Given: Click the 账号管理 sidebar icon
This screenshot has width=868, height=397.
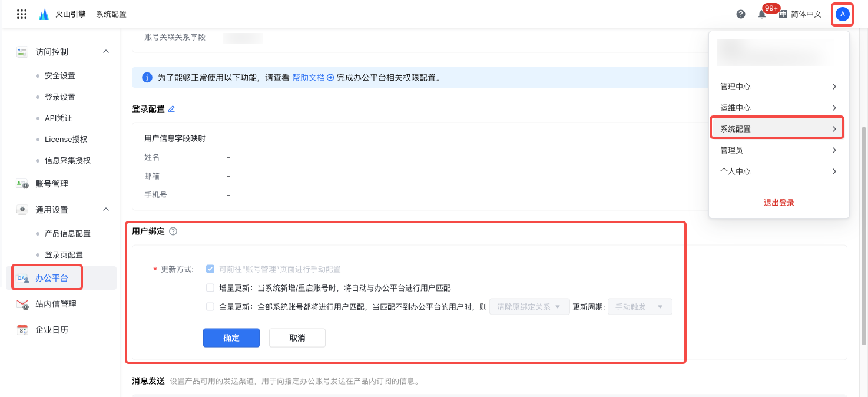Looking at the screenshot, I should coord(22,184).
